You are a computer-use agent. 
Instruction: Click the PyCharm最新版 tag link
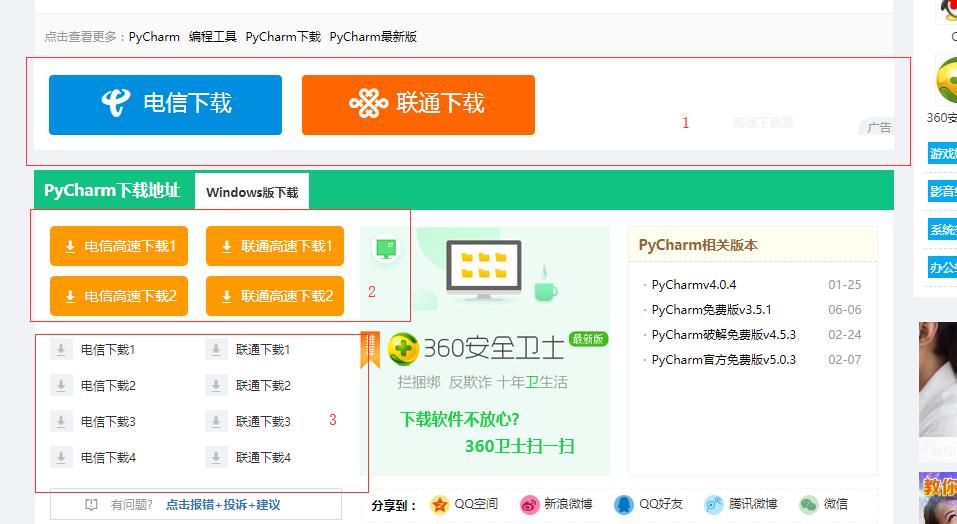click(x=373, y=37)
